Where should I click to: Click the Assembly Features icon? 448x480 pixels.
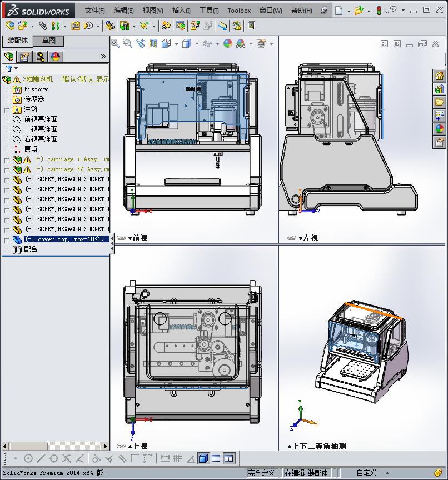pos(125,26)
